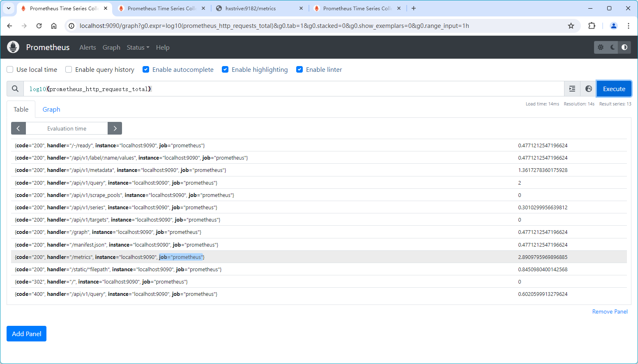The image size is (638, 364).
Task: Select the /api/v1/scrape_pools handler row
Action: (x=319, y=195)
